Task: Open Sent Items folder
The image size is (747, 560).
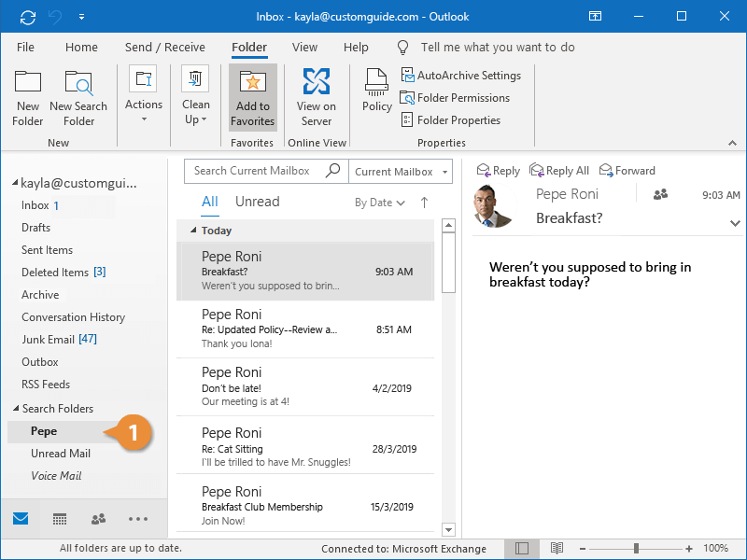Action: 48,250
